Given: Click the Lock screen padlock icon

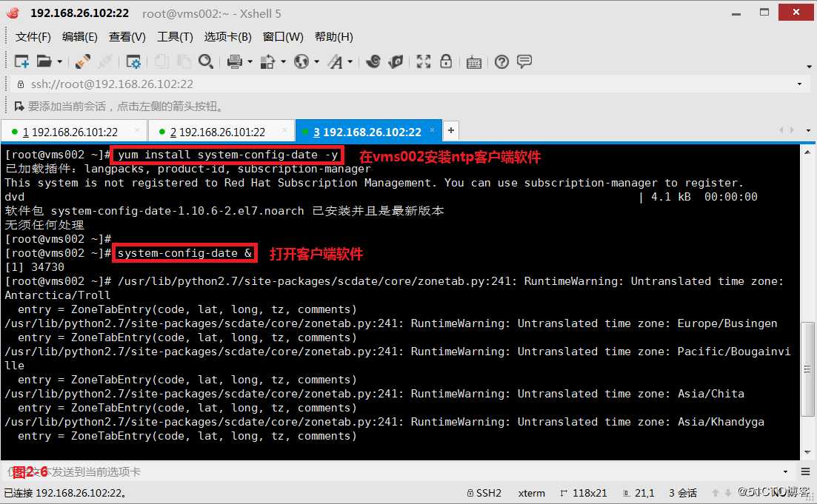Looking at the screenshot, I should pyautogui.click(x=446, y=61).
